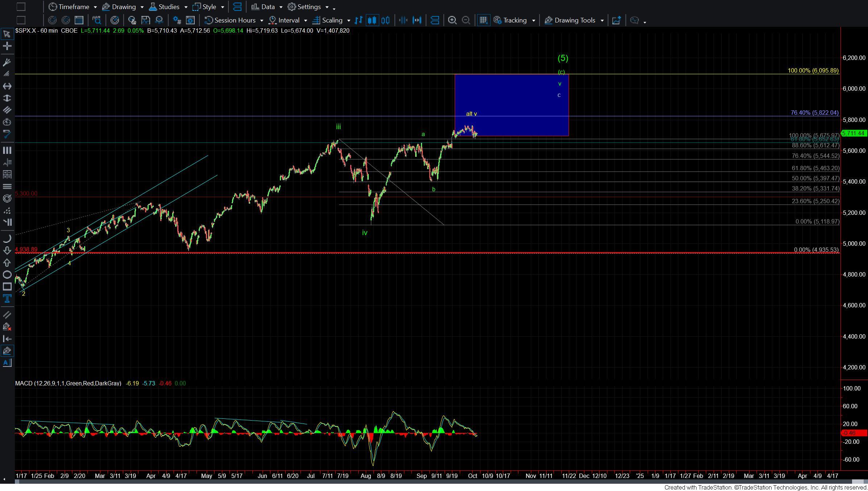
Task: Expand the Drawing Tools dropdown
Action: point(602,21)
